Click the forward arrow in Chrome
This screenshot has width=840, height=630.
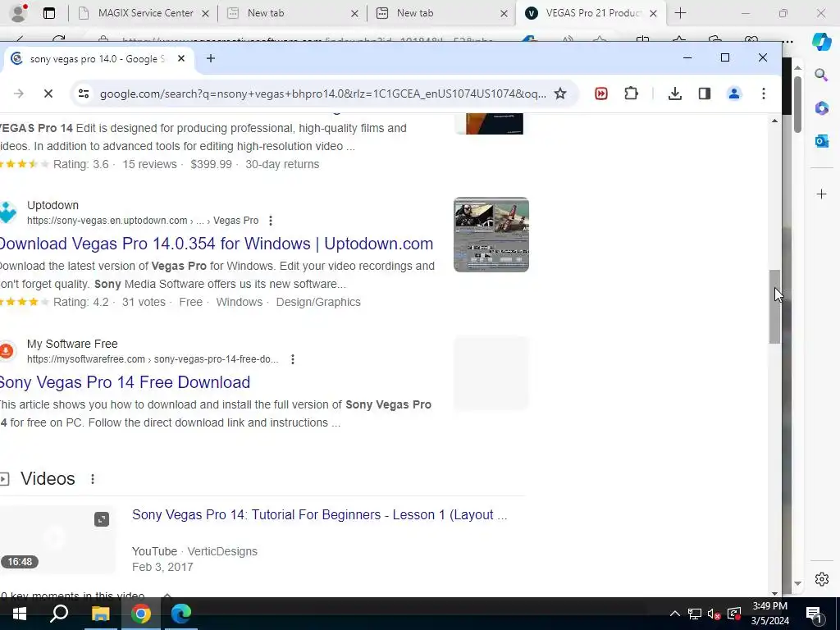click(x=19, y=94)
